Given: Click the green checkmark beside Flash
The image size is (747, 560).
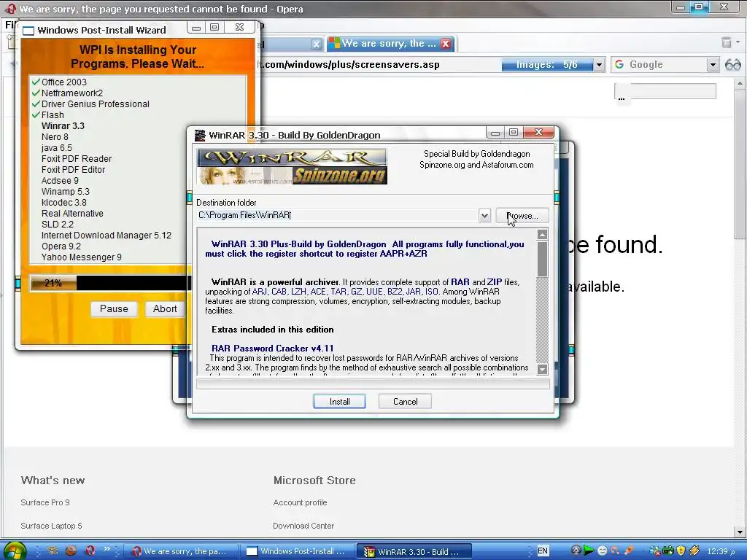Looking at the screenshot, I should pos(36,114).
